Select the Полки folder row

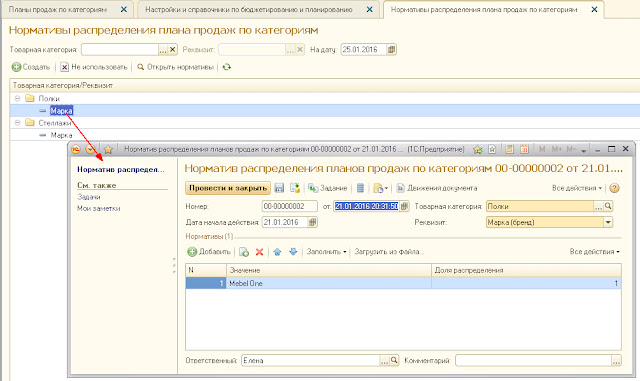click(x=324, y=98)
